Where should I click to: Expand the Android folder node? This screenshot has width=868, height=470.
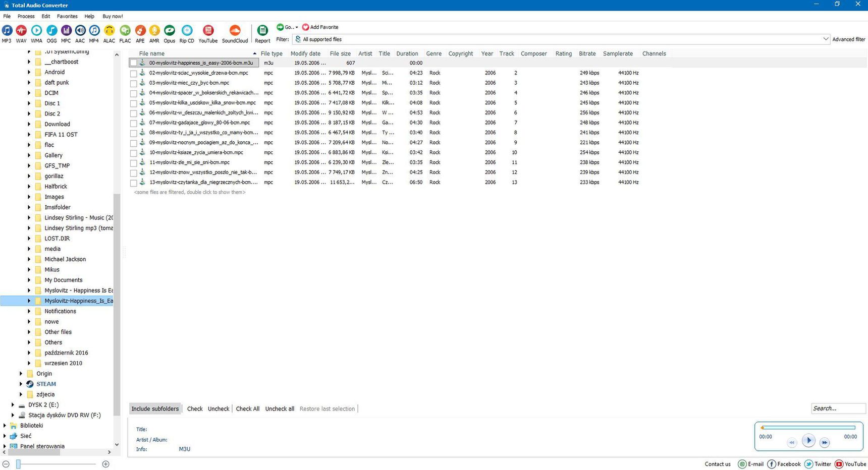(29, 72)
